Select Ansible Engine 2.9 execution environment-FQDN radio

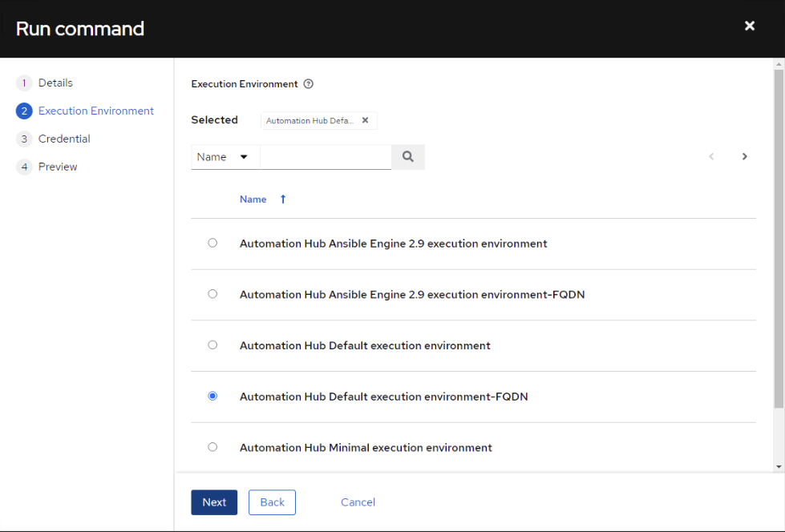coord(212,294)
